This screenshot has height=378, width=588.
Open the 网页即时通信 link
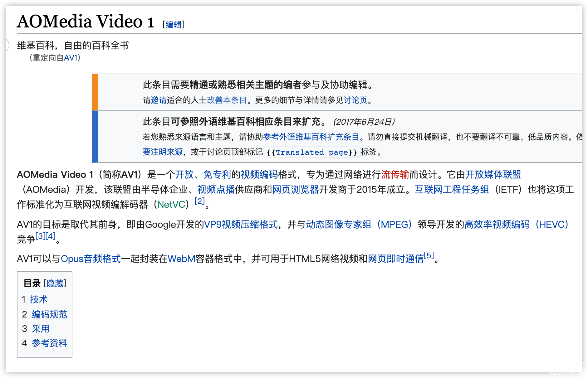click(396, 259)
